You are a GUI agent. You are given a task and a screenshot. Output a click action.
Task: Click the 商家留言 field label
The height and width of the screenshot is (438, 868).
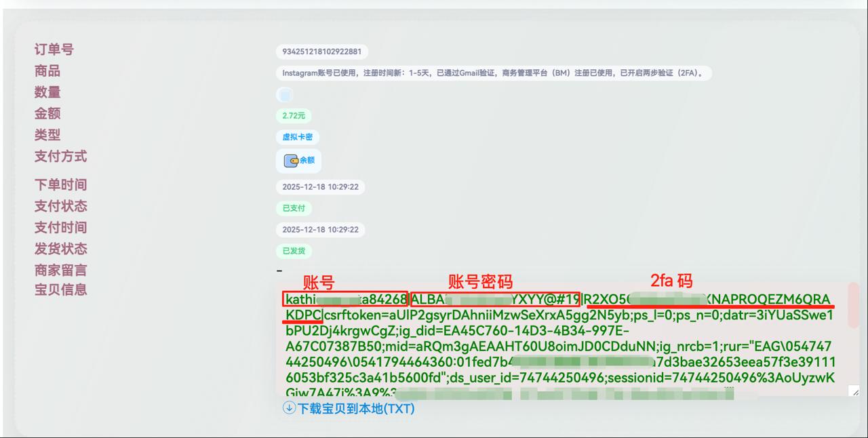[61, 270]
